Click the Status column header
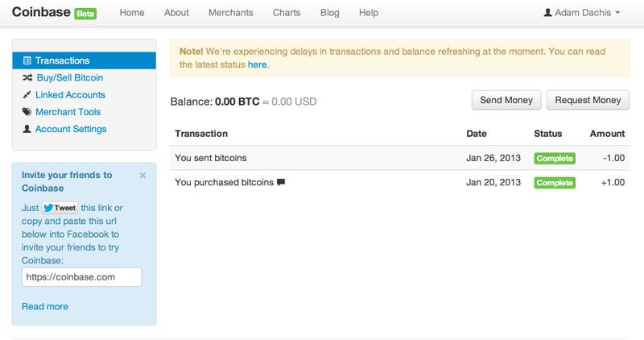Image resolution: width=644 pixels, height=340 pixels. coord(548,134)
